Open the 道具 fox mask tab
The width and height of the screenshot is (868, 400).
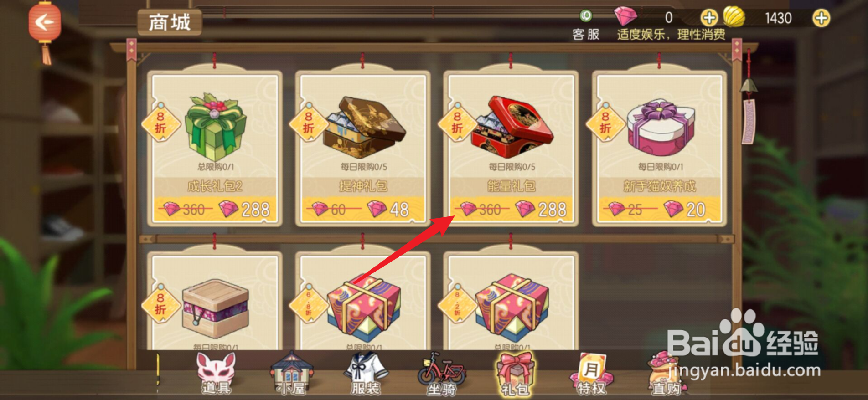point(216,374)
